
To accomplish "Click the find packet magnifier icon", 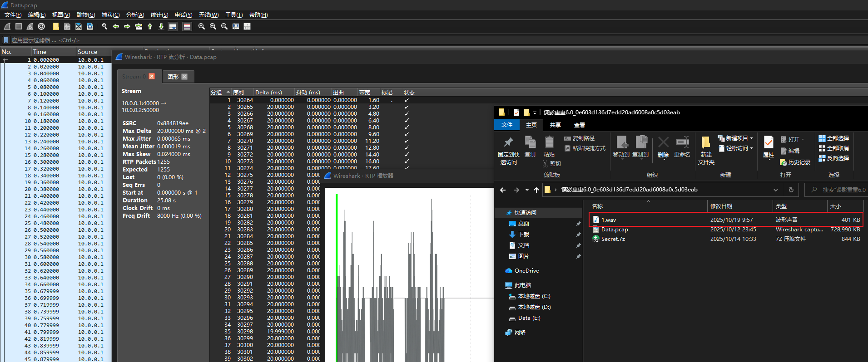I will [x=104, y=26].
